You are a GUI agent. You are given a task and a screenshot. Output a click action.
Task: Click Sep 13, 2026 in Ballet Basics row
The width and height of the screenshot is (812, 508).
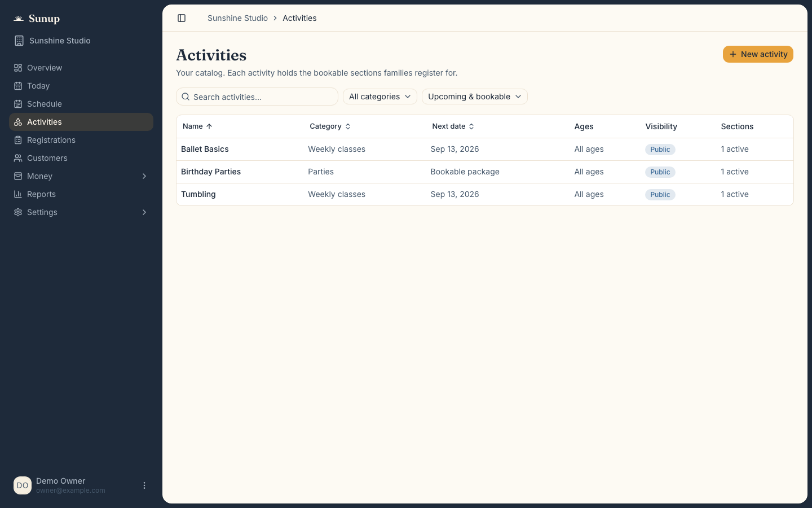[x=454, y=149]
